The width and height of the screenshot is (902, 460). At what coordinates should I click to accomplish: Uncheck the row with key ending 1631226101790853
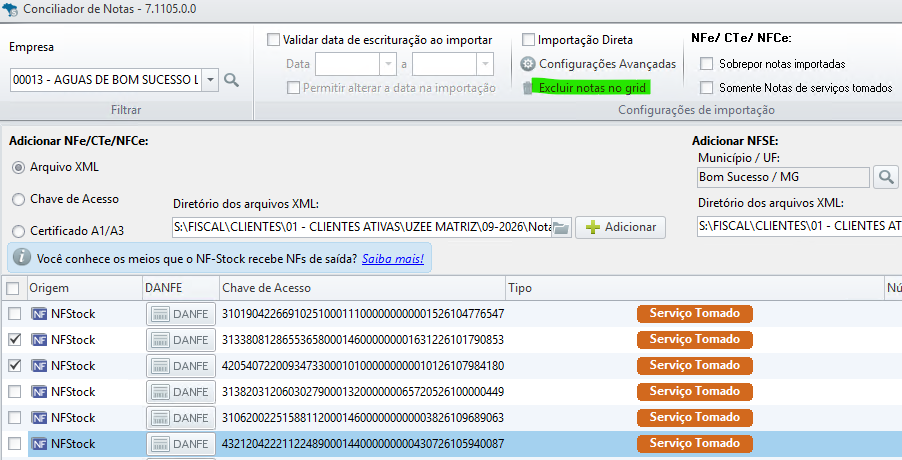coord(14,340)
